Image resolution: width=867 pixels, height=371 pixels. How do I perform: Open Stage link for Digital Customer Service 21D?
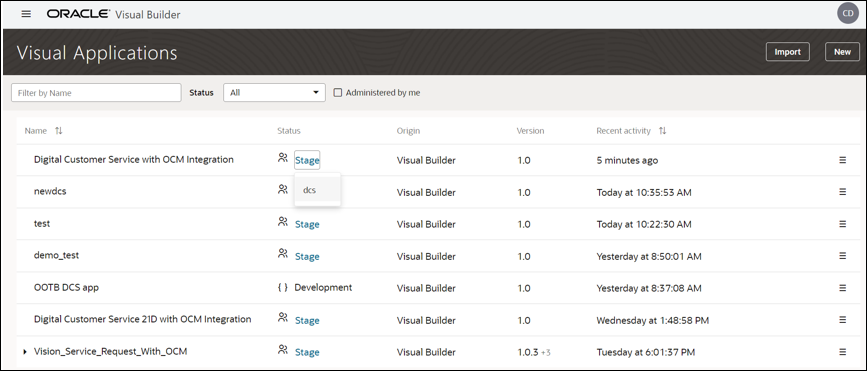(x=307, y=321)
